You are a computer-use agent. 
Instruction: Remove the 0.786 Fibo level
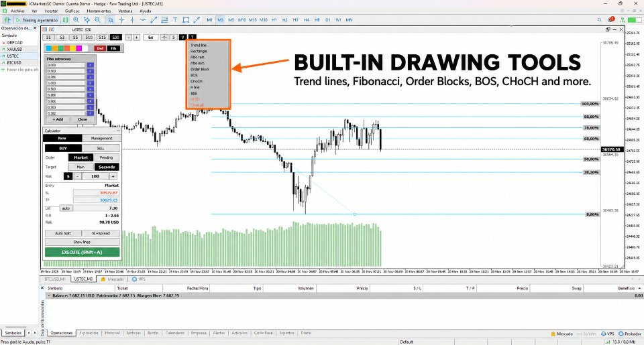pos(91,77)
